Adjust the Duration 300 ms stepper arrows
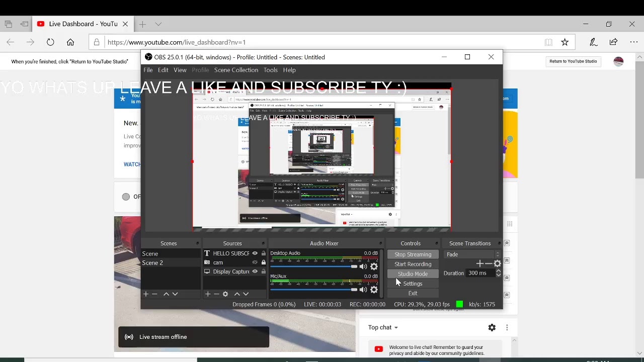This screenshot has height=362, width=644. (499, 273)
